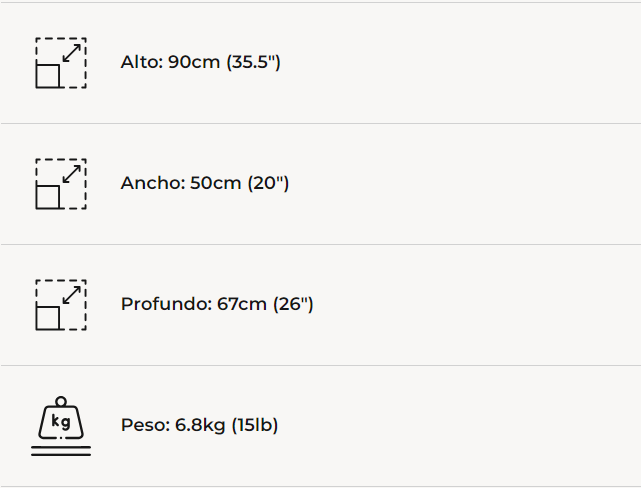Select the 50cm width value
The image size is (641, 488).
[x=216, y=183]
